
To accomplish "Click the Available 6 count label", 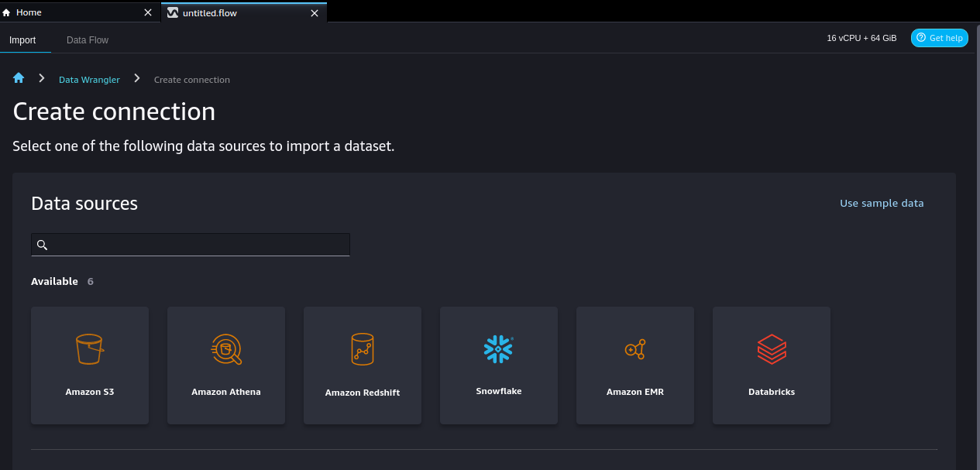I will tap(62, 282).
